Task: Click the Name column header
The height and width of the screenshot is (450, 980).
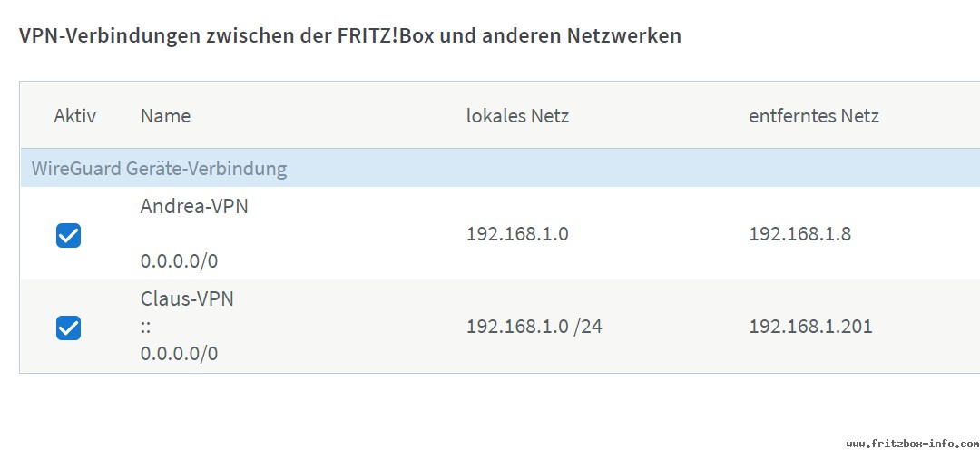Action: click(166, 115)
